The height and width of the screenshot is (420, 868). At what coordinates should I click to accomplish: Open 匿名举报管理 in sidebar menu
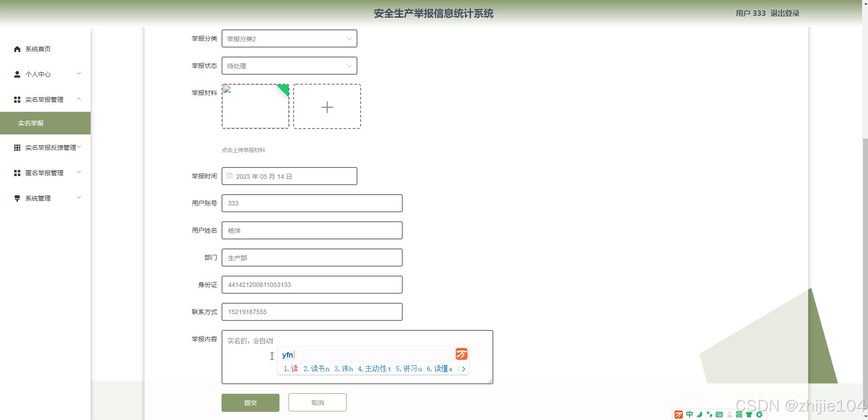coord(45,173)
